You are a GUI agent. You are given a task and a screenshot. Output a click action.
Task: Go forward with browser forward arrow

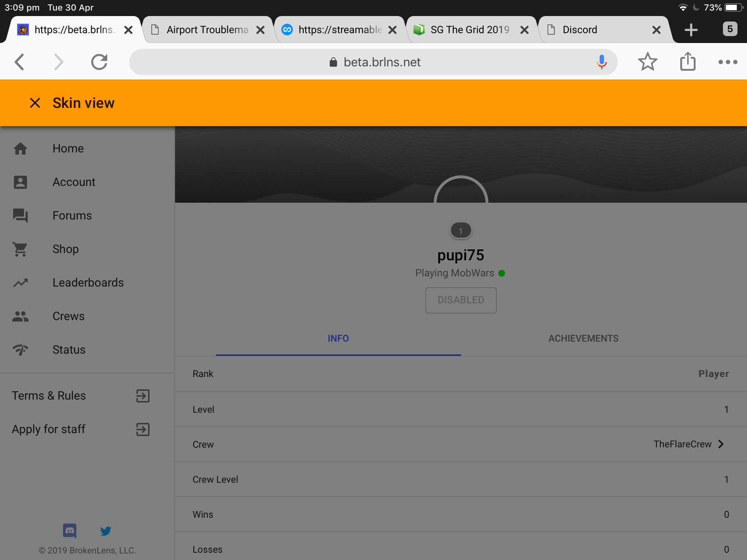coord(58,62)
